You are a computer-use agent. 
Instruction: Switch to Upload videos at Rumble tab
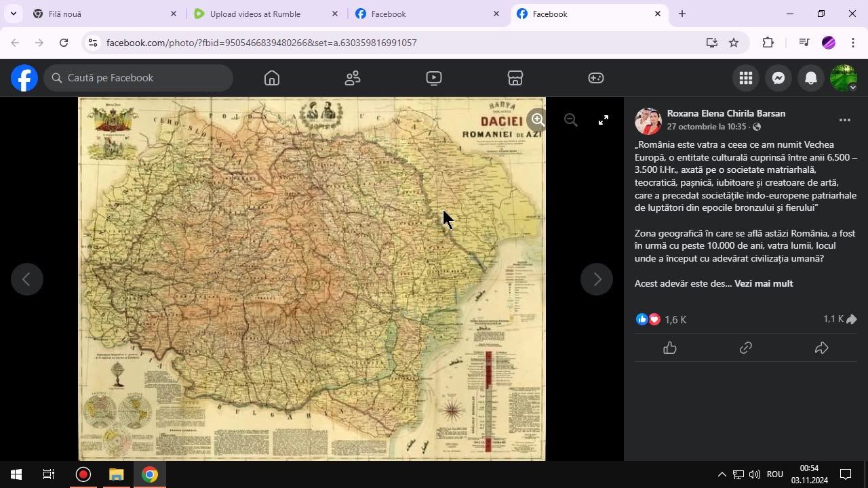tap(266, 14)
